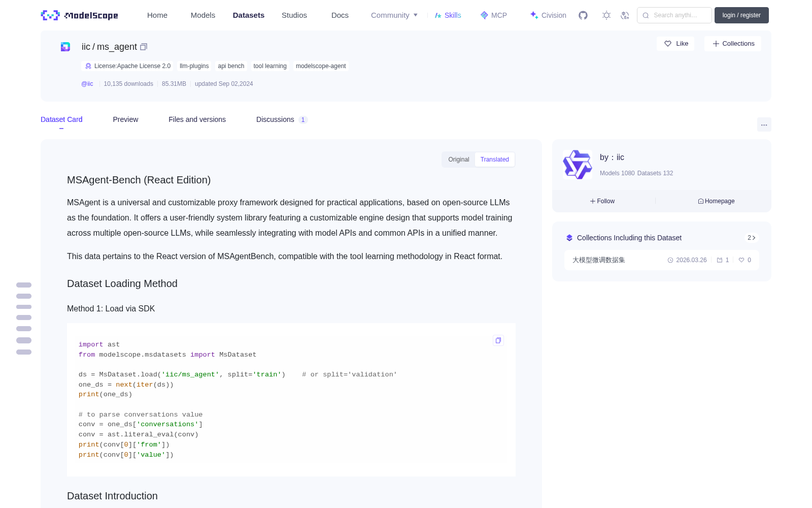
Task: Click the Skills icon in the navbar
Action: pyautogui.click(x=438, y=15)
